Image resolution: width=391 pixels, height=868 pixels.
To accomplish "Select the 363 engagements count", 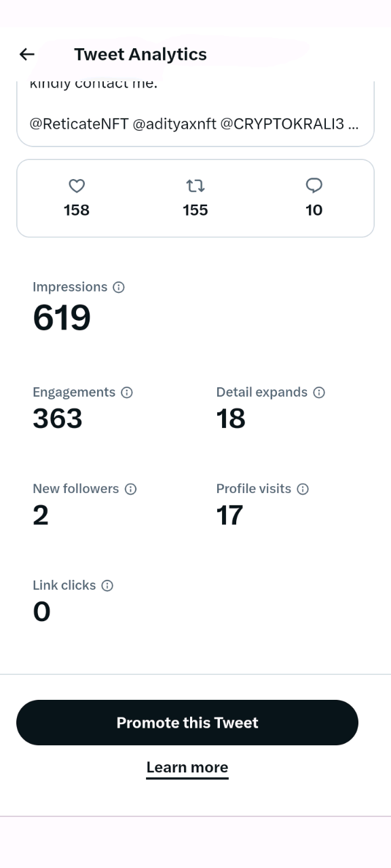I will coord(58,419).
